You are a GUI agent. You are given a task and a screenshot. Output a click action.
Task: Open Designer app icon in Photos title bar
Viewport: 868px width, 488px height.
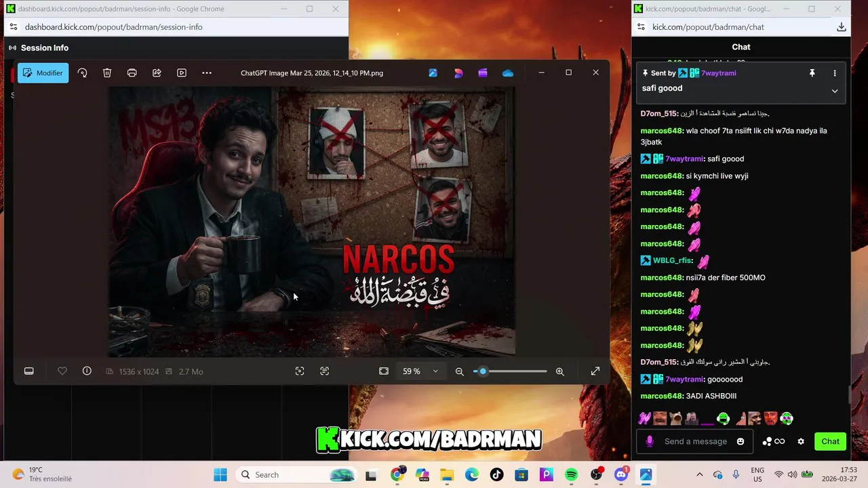[433, 73]
